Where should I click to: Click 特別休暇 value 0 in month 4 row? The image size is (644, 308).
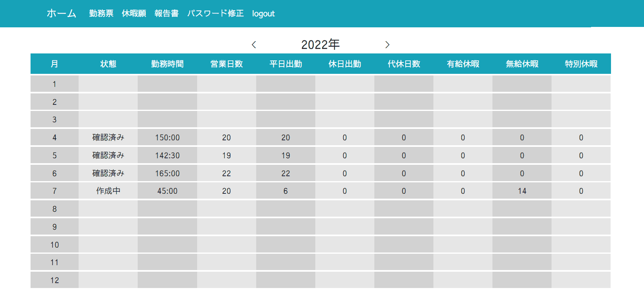coord(581,137)
